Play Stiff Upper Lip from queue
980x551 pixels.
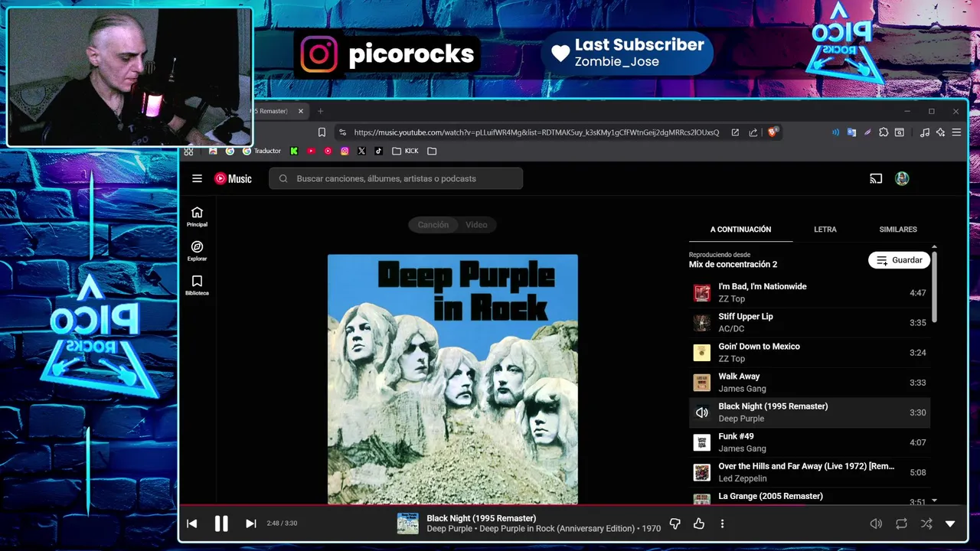810,322
